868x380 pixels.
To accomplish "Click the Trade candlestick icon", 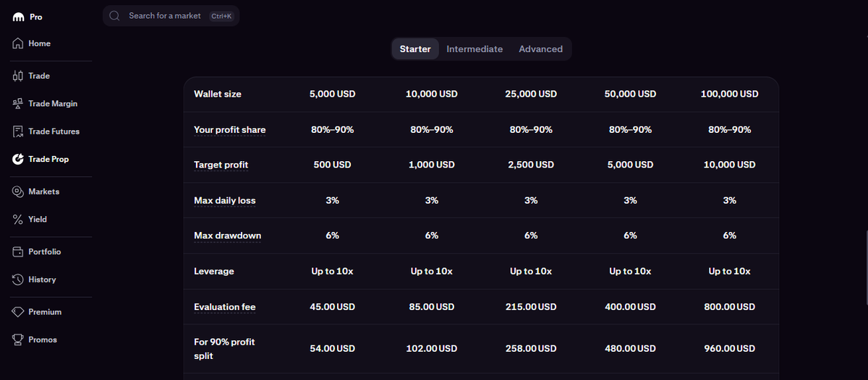I will click(18, 76).
